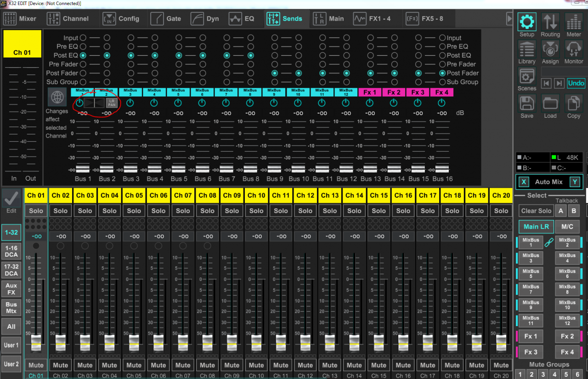Open the Routing panel icon

pos(550,22)
